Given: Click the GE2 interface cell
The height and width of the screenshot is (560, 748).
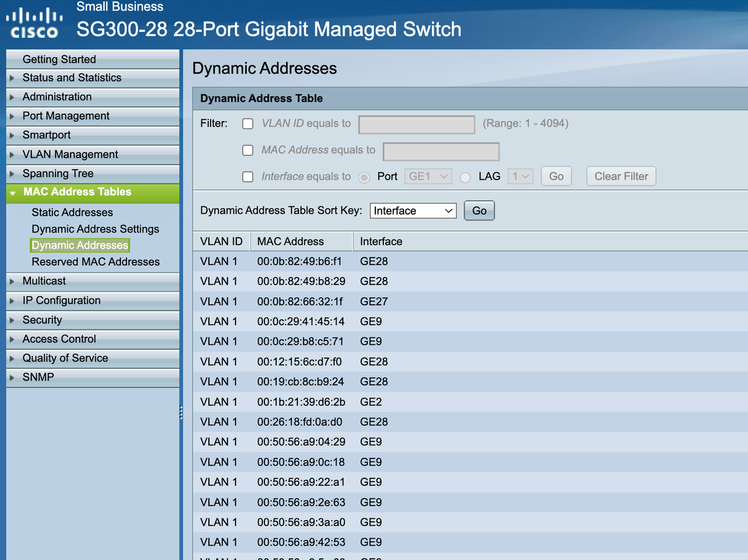Looking at the screenshot, I should 371,402.
